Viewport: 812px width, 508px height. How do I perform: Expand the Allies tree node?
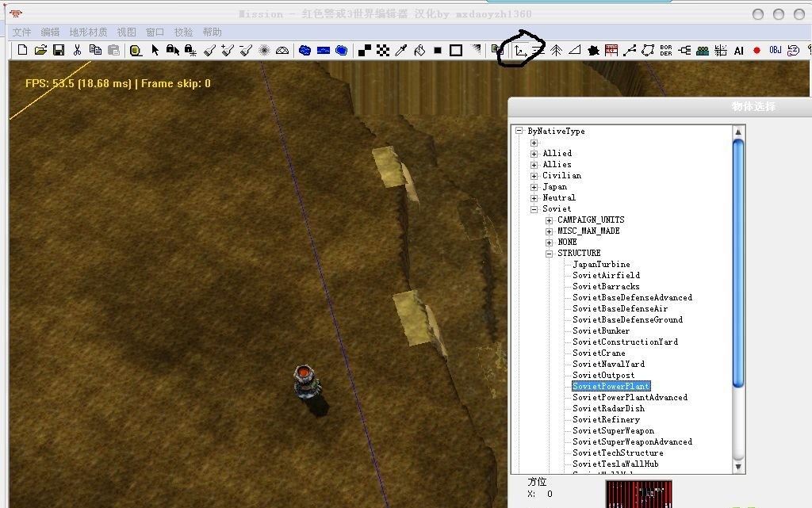(x=534, y=165)
